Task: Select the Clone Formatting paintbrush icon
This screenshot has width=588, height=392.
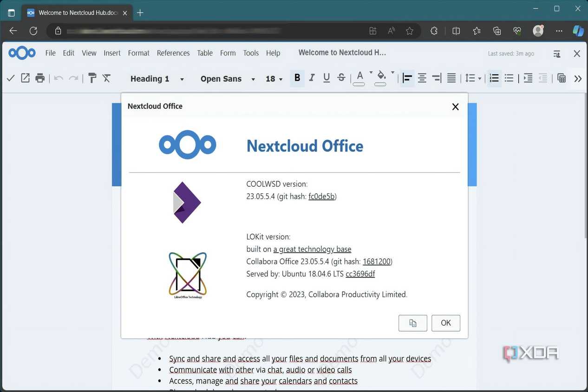Action: tap(92, 78)
